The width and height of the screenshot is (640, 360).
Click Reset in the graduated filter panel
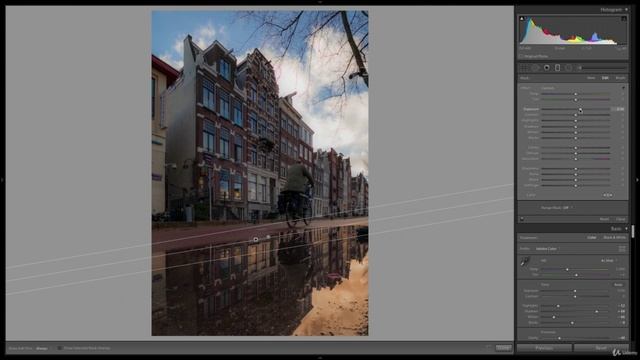pyautogui.click(x=604, y=219)
